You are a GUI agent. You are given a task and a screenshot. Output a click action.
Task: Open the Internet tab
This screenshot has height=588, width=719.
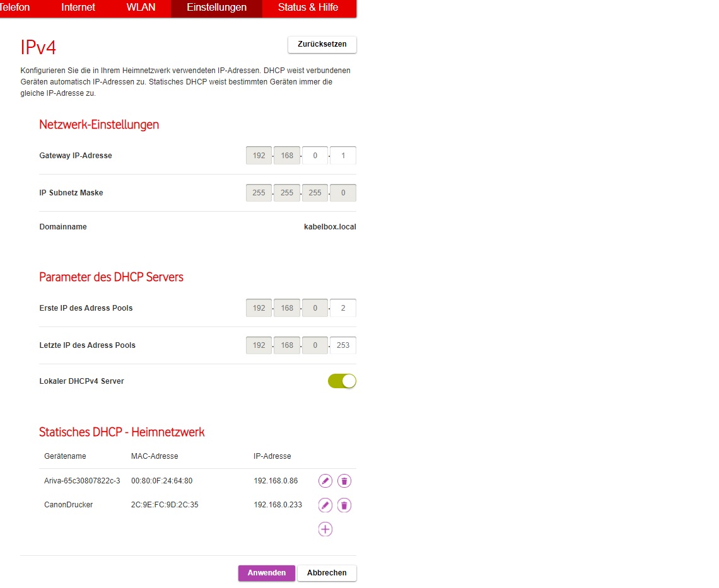point(78,8)
